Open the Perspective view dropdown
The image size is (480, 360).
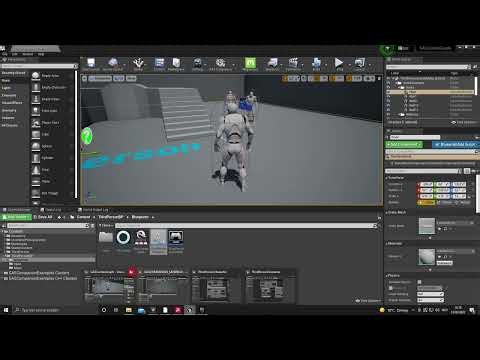[x=100, y=79]
